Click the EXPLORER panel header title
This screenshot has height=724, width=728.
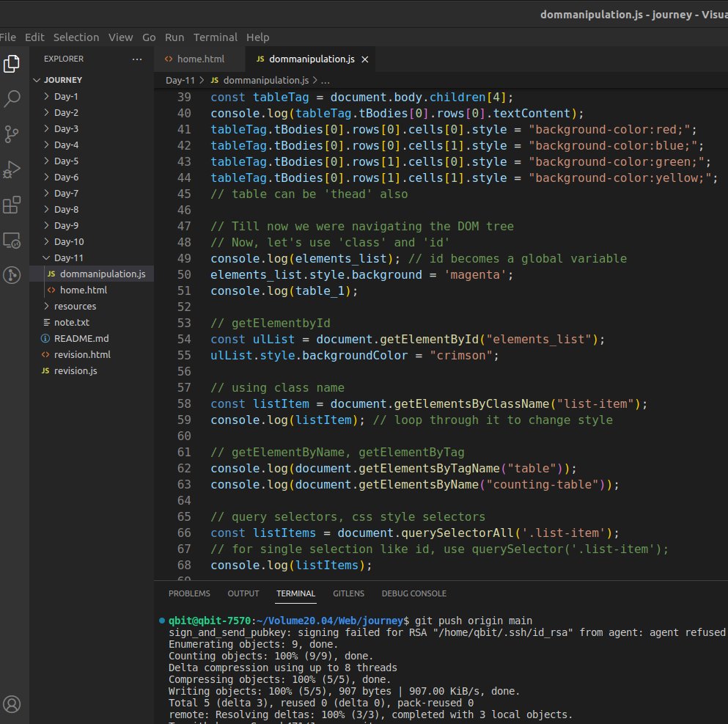click(64, 59)
